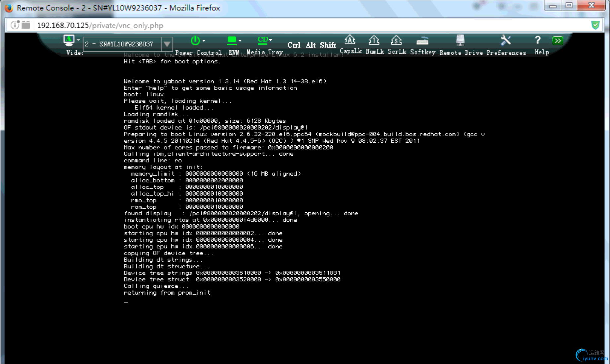Open the Power Control icon
The width and height of the screenshot is (610, 364).
[x=195, y=40]
